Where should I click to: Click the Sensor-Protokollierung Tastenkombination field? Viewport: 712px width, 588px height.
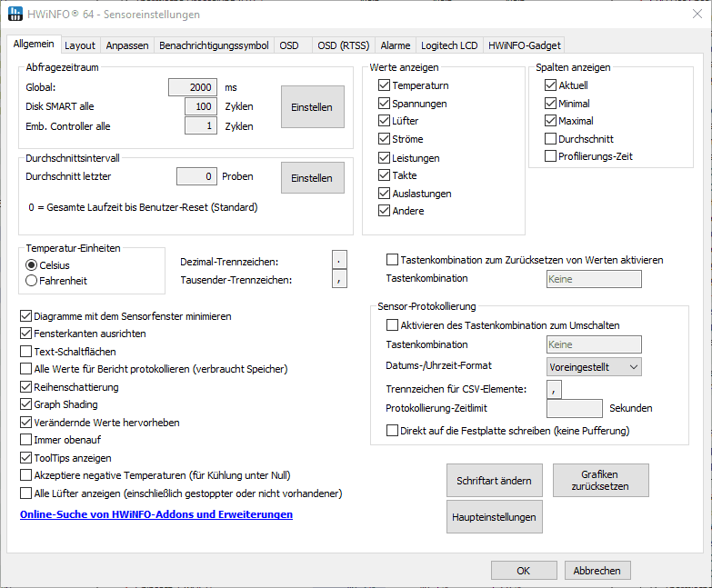click(x=594, y=344)
